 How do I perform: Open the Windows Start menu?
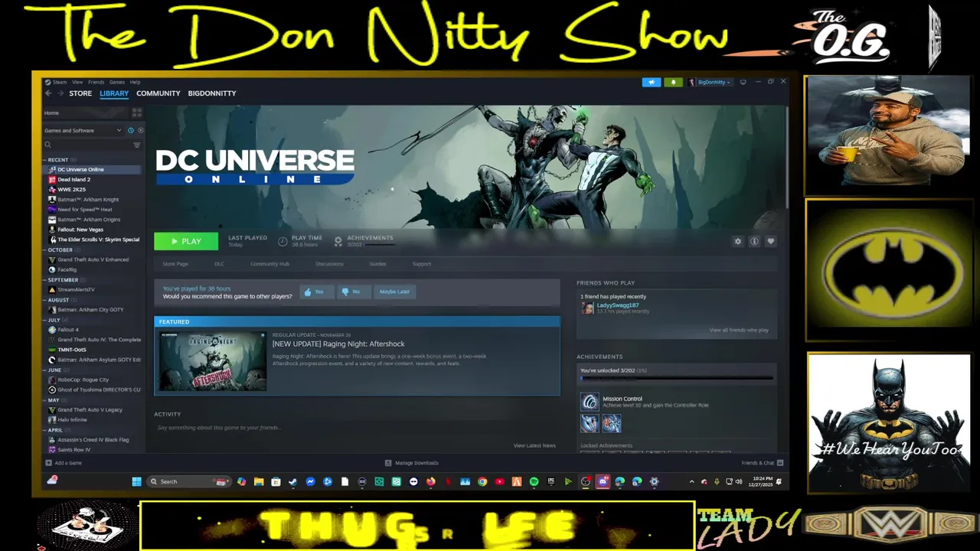coord(136,481)
